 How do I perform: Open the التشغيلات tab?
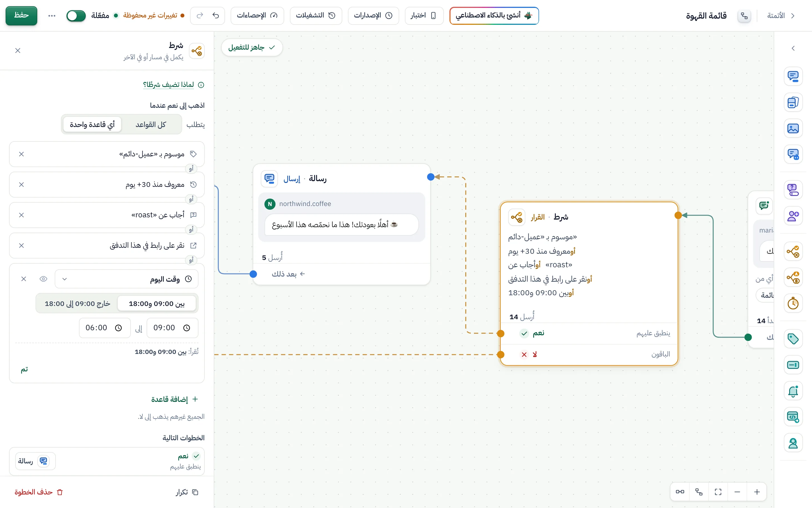click(x=316, y=16)
